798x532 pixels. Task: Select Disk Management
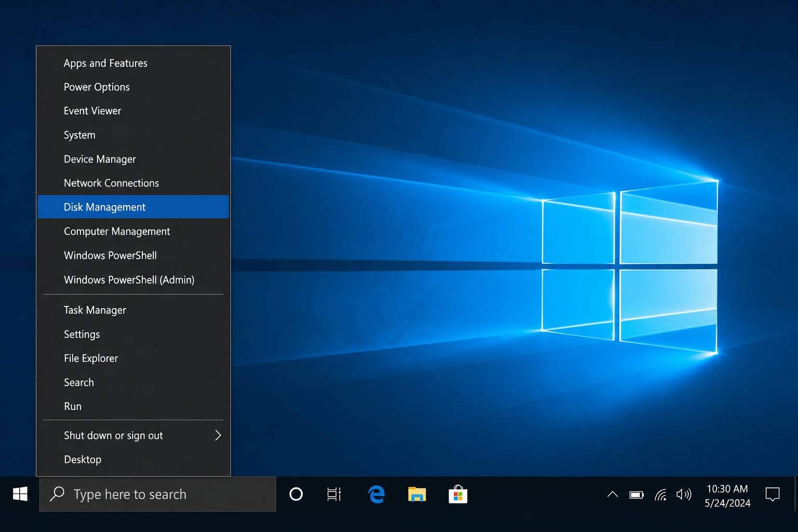tap(134, 207)
